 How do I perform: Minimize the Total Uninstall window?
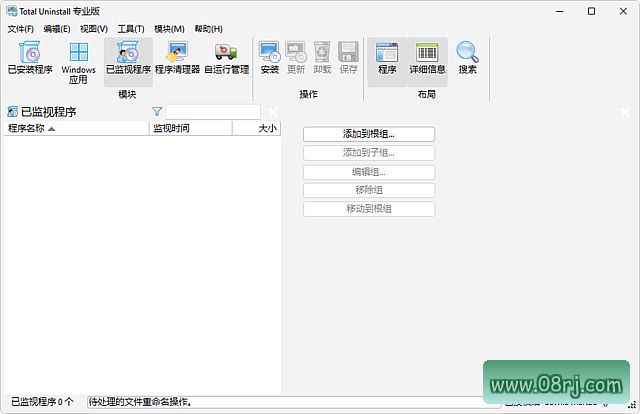(560, 11)
